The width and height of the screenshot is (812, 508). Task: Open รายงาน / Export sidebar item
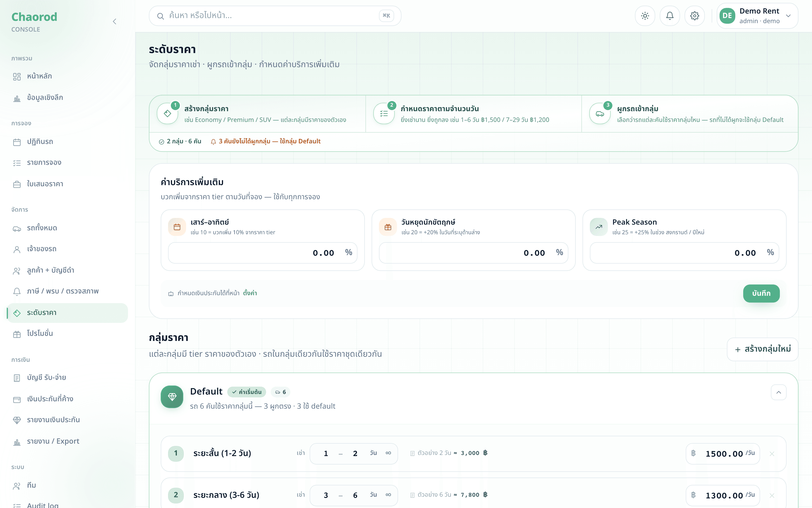click(x=67, y=441)
